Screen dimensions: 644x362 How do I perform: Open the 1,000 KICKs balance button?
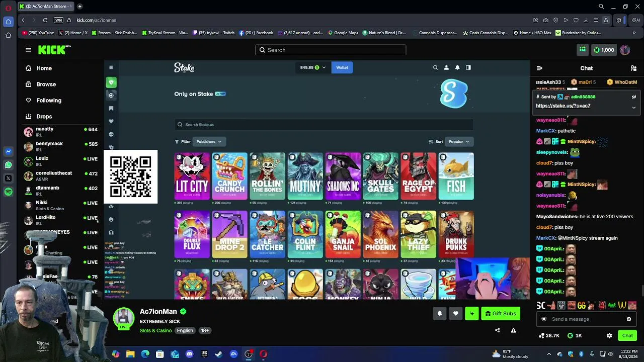click(x=604, y=50)
